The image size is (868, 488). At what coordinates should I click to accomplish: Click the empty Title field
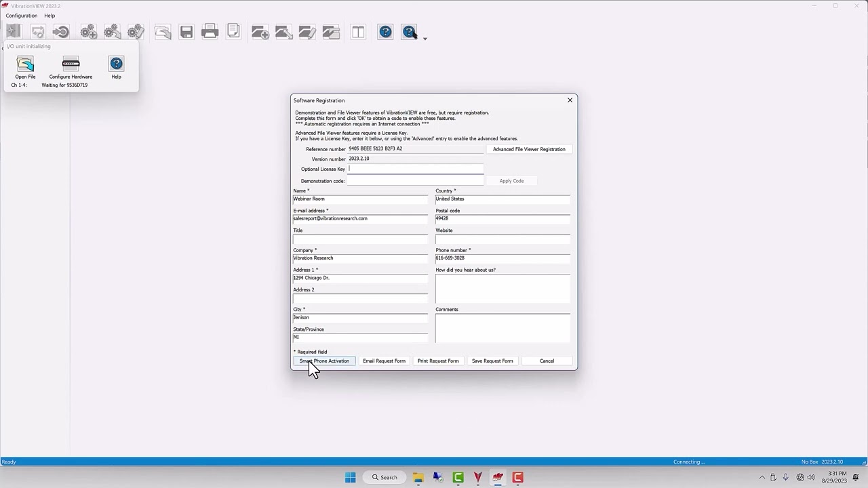pos(361,239)
